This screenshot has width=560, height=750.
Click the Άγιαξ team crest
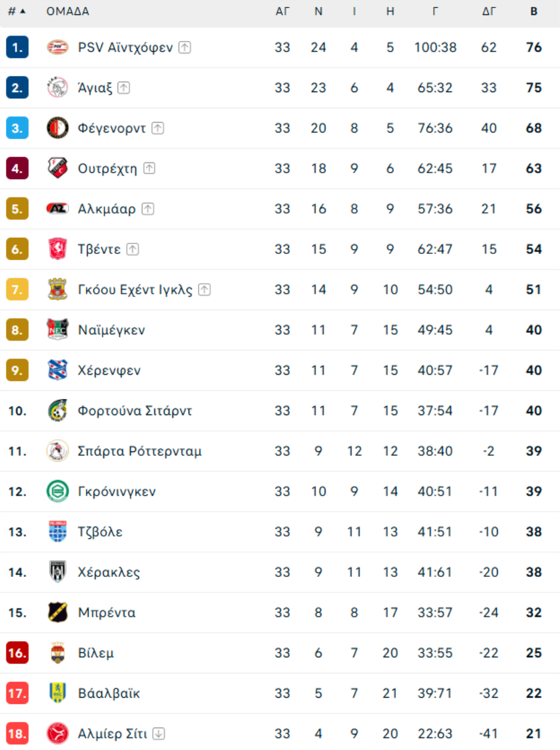coord(58,88)
